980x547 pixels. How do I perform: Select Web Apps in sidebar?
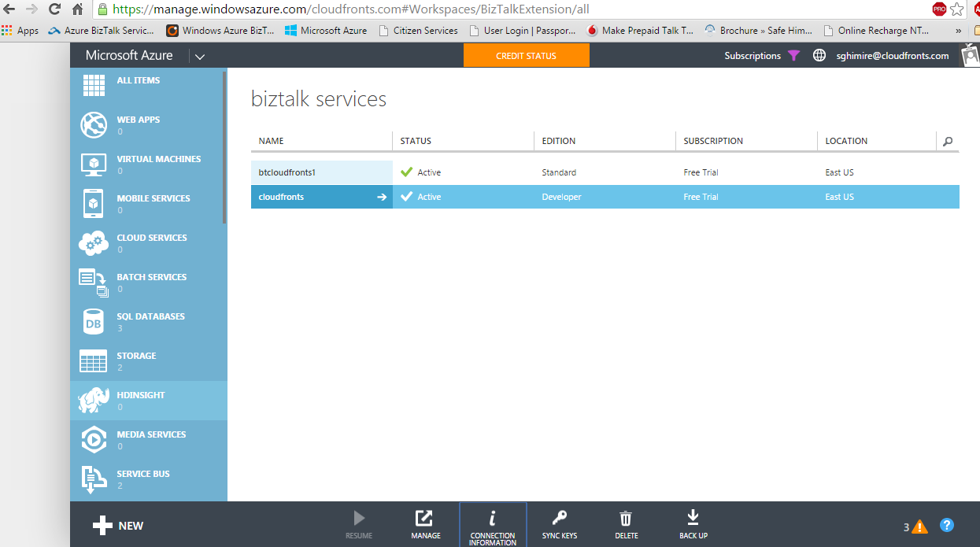click(149, 125)
